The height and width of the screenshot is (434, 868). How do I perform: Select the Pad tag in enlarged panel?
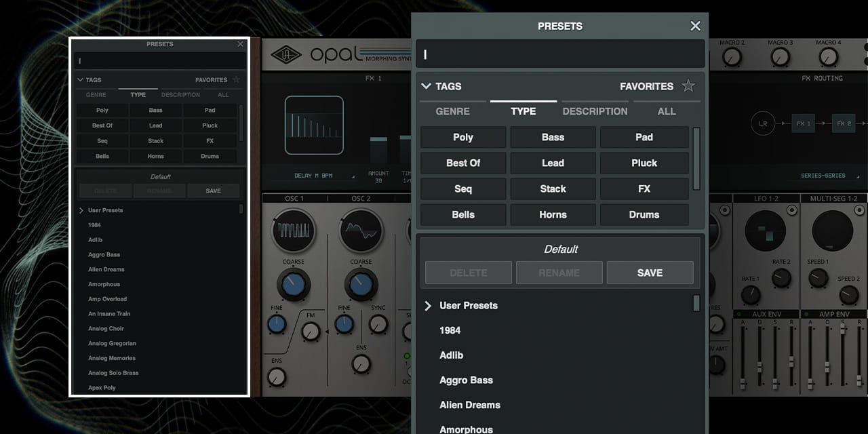[x=644, y=137]
